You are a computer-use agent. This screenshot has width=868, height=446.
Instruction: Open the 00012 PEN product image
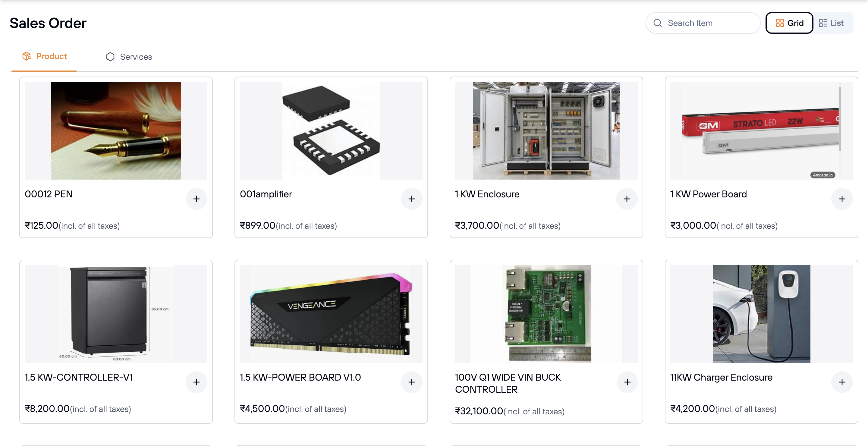coord(116,131)
